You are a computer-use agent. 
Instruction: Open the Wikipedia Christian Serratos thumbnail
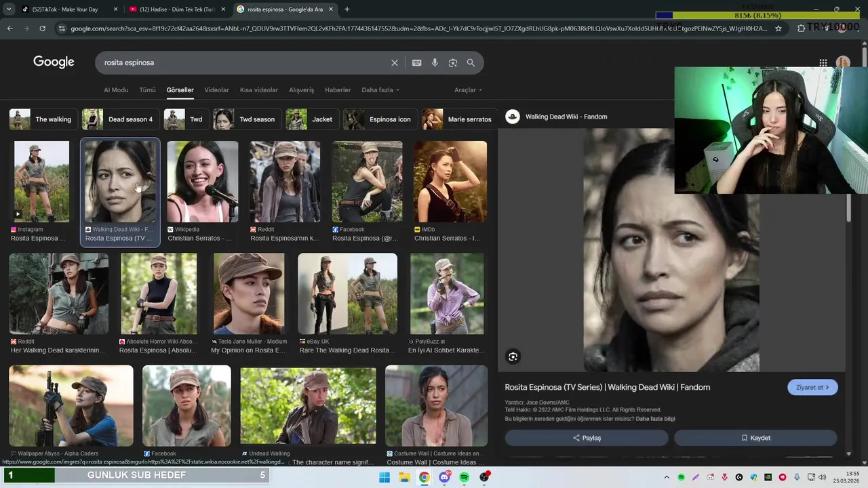[203, 182]
